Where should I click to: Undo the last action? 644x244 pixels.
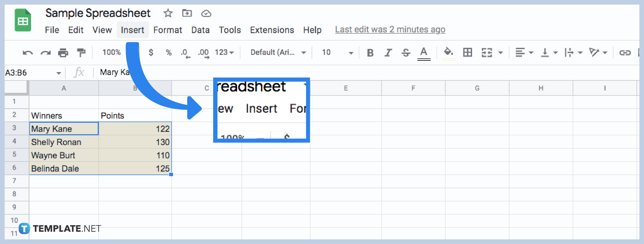(27, 53)
